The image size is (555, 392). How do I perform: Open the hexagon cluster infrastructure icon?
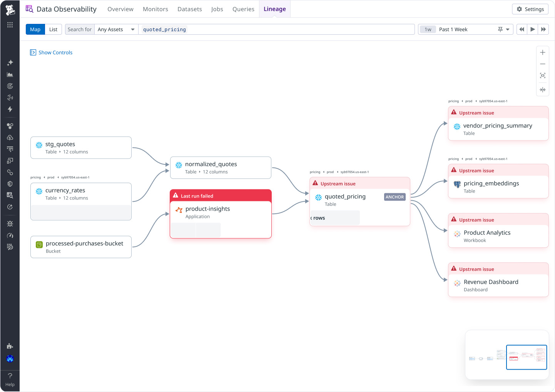[10, 126]
